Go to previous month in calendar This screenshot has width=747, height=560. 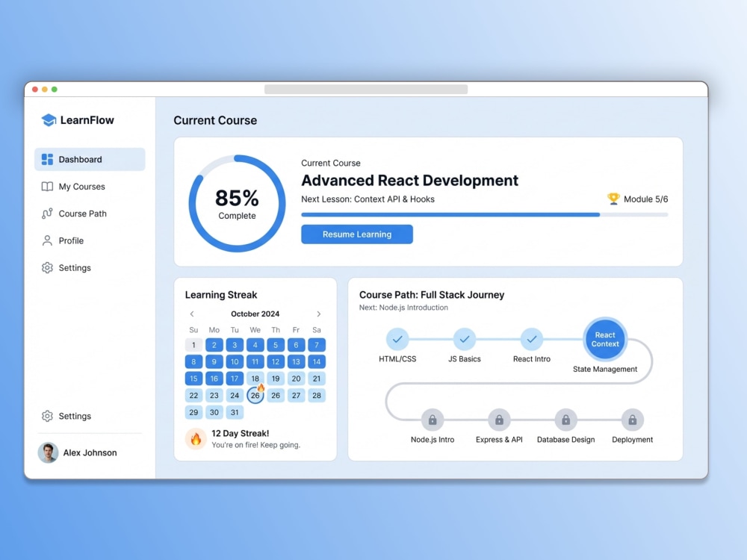192,314
